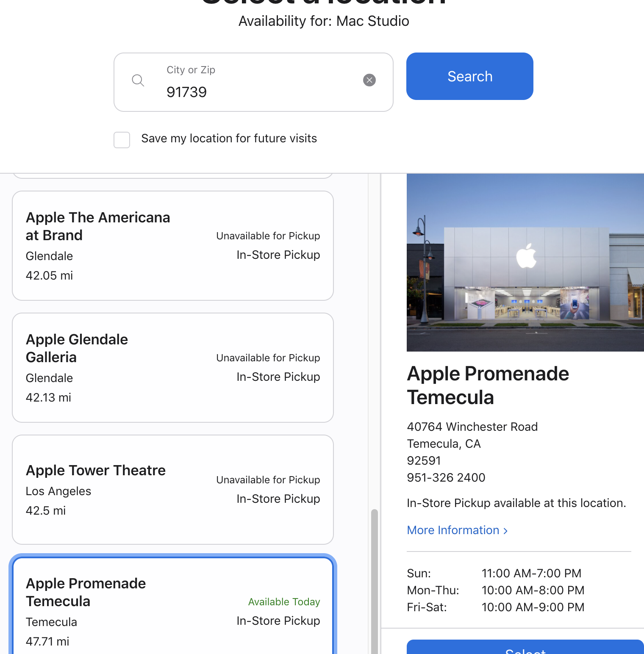Click the magnifying glass search icon
This screenshot has height=654, width=644.
point(138,80)
